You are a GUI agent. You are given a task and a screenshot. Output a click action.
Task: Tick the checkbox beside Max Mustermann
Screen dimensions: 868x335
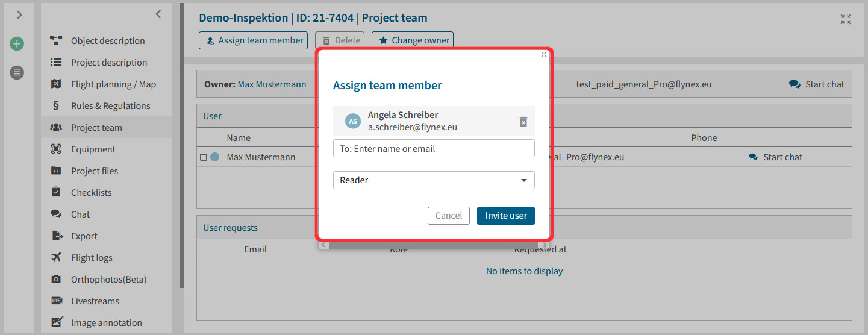[203, 157]
